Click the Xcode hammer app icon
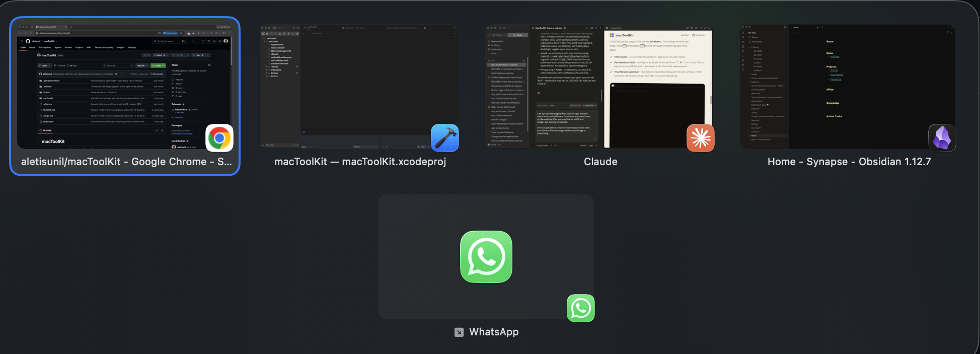Viewport: 980px width, 354px height. point(445,138)
